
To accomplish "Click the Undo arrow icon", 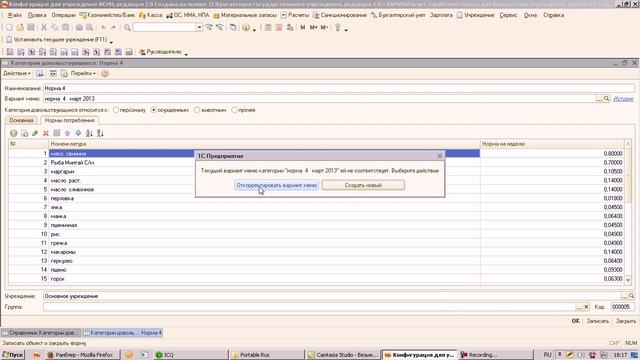I will [103, 27].
